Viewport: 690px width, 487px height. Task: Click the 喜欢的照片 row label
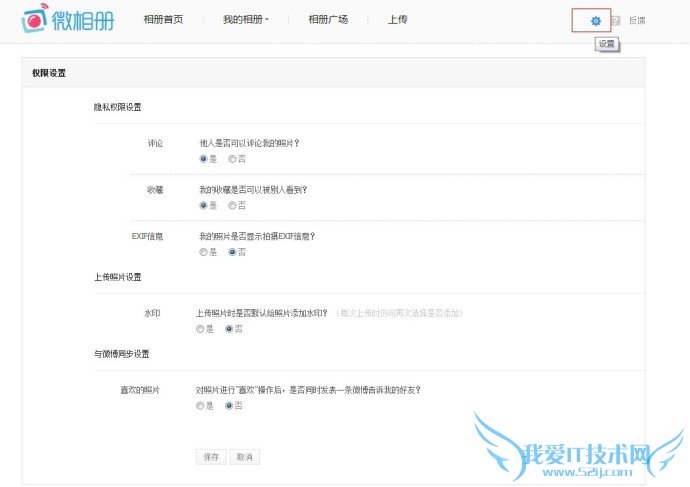pos(140,390)
